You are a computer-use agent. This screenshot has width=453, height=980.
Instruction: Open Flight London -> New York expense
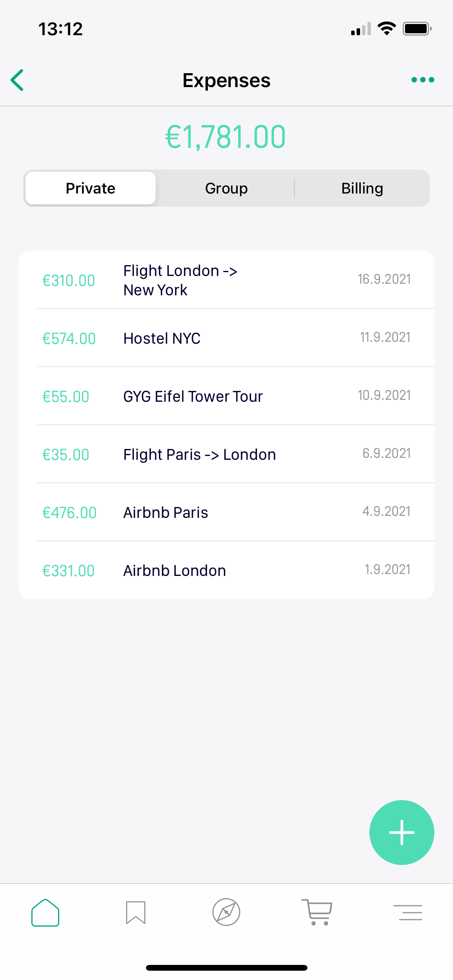point(180,280)
